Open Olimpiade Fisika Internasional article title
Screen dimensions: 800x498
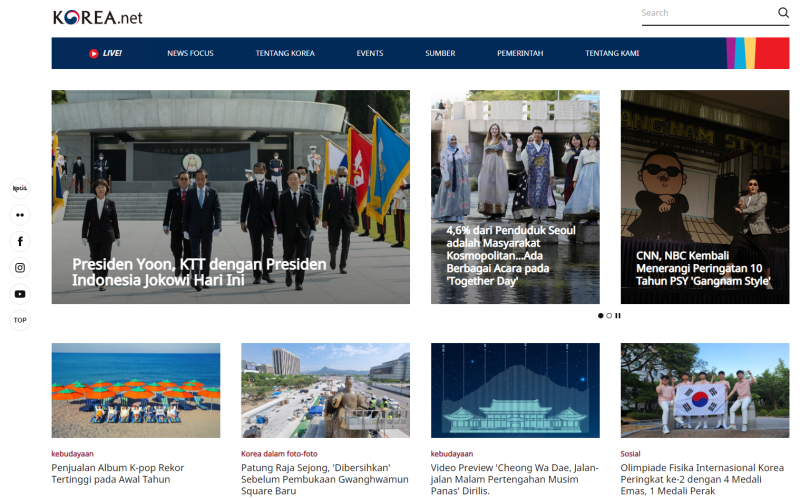pyautogui.click(x=702, y=479)
